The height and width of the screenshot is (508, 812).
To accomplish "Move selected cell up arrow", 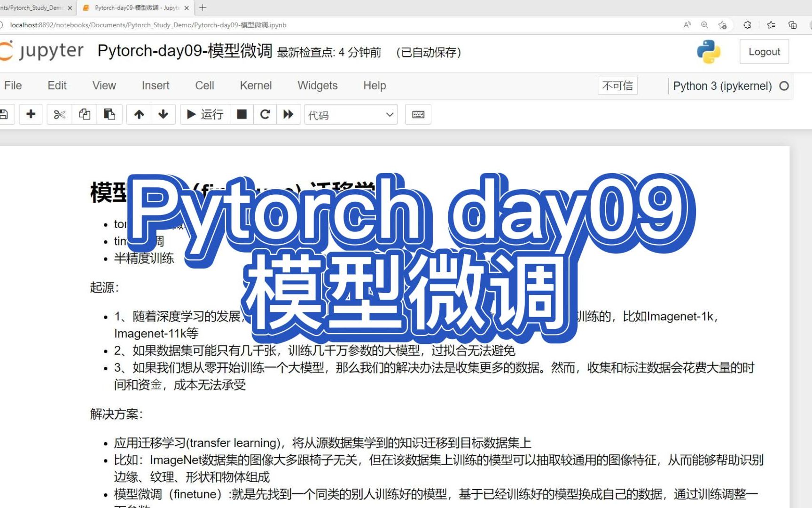I will (139, 114).
